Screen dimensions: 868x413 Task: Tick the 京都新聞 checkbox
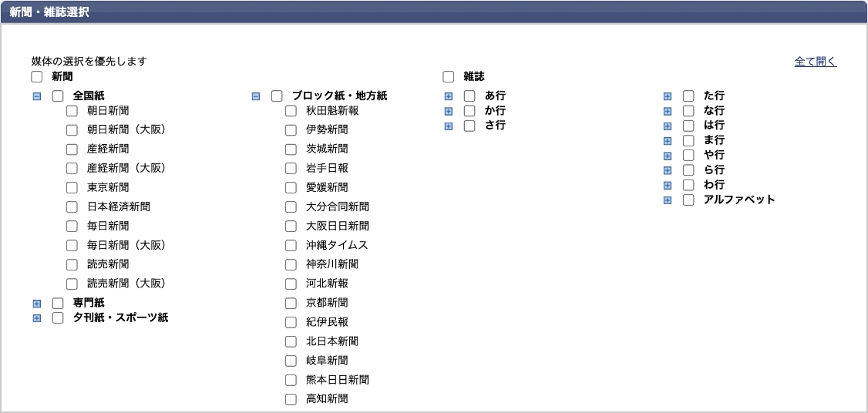(x=291, y=304)
